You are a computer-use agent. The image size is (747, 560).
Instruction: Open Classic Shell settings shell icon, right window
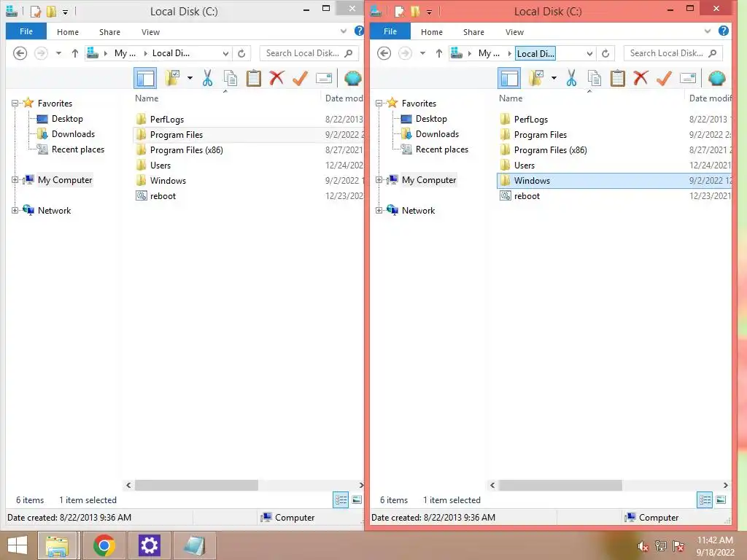click(x=716, y=78)
